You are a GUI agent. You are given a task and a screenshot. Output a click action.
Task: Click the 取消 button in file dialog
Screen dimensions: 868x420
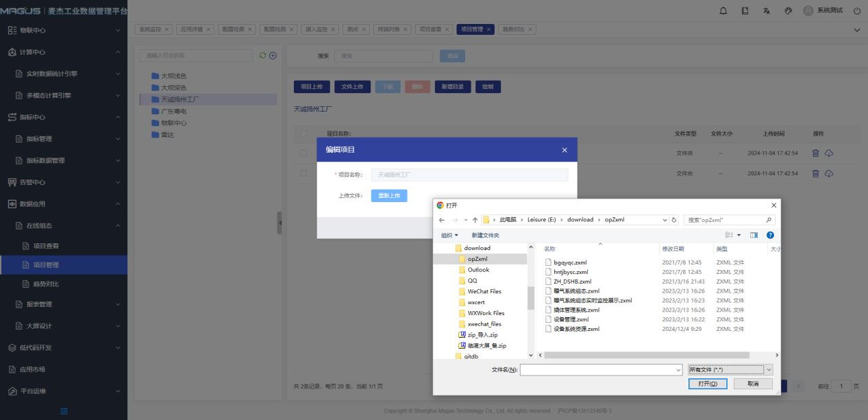pos(753,384)
